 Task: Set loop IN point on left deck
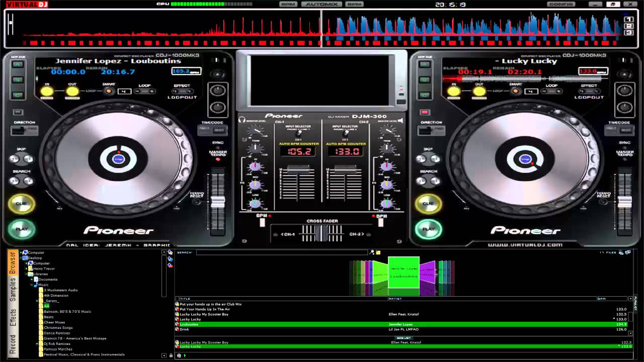click(47, 91)
